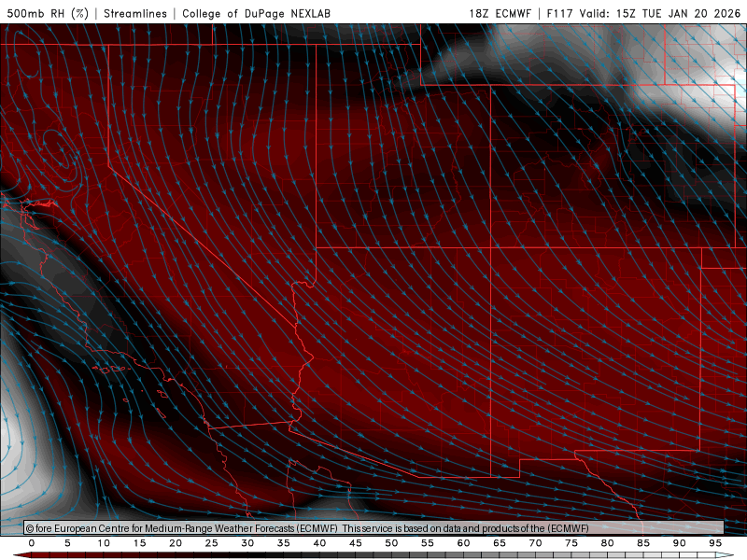Viewport: 747px width, 560px height.
Task: Select the '75' colorbar tick label
Action: [x=571, y=543]
